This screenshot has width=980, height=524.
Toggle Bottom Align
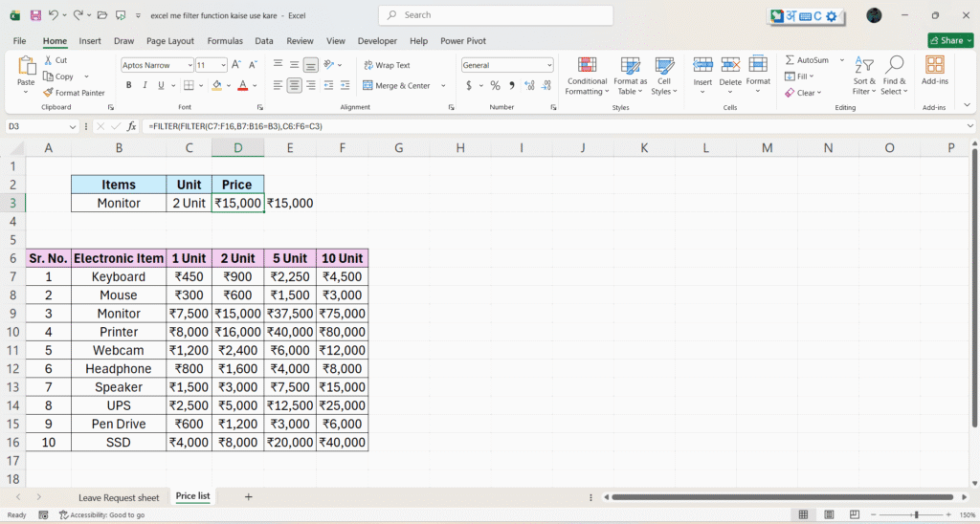pos(311,65)
